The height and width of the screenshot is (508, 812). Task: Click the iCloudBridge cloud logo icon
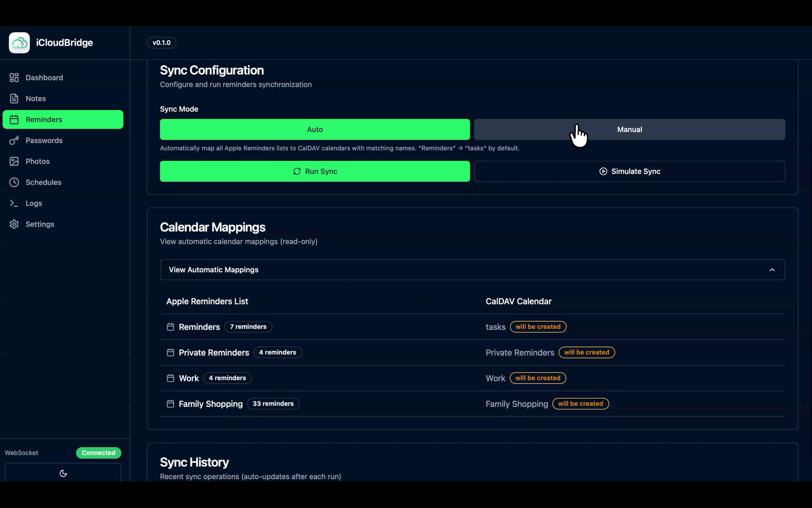click(x=19, y=43)
